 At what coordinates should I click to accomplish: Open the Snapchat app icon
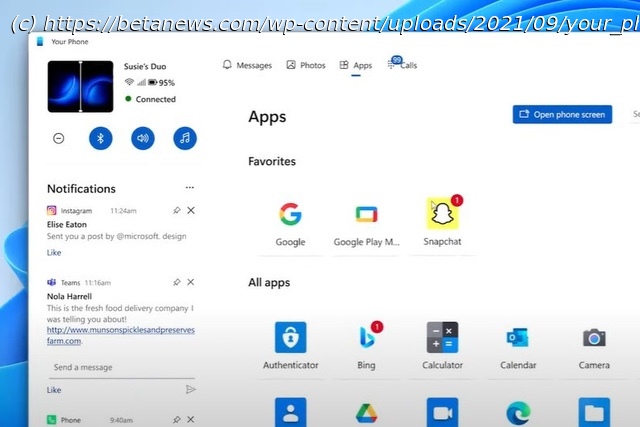click(441, 215)
